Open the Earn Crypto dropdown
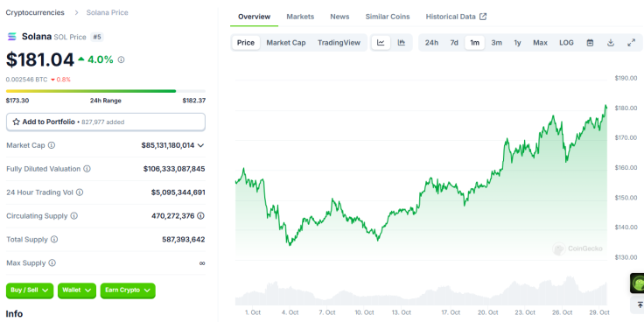Screen dimensions: 644x322 tap(128, 290)
